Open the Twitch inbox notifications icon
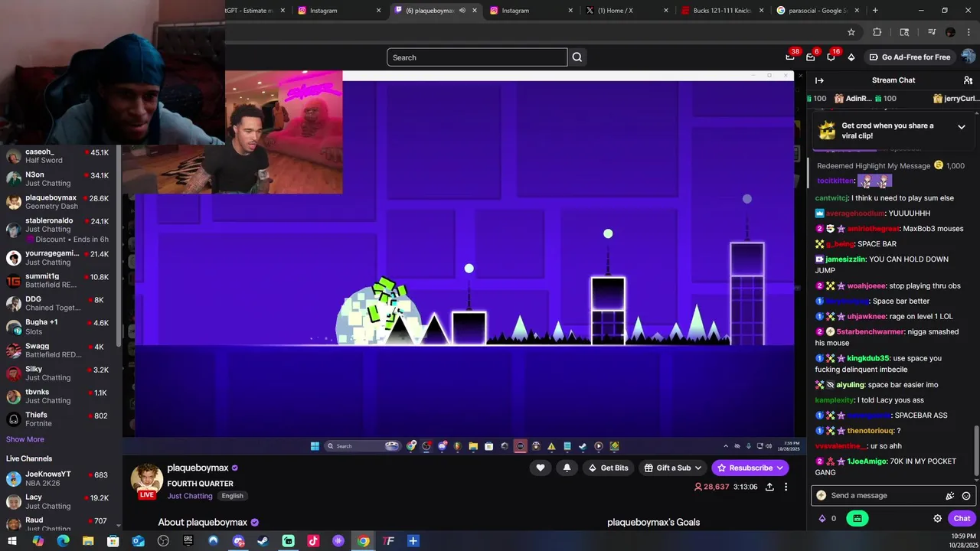 (811, 57)
